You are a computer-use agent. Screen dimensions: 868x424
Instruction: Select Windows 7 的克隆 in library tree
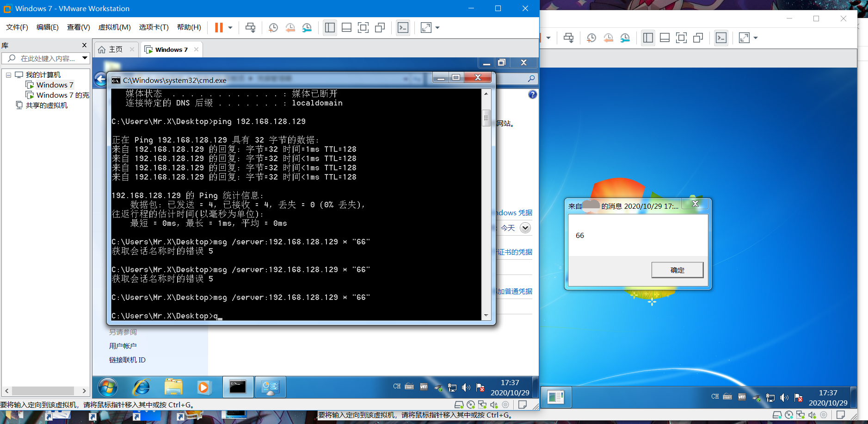(57, 95)
